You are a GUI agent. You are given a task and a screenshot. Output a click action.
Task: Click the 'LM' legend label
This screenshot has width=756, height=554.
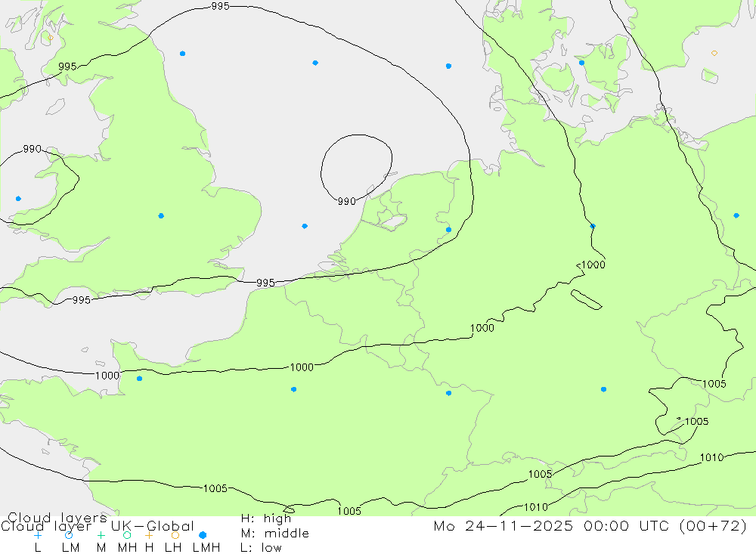tap(70, 548)
